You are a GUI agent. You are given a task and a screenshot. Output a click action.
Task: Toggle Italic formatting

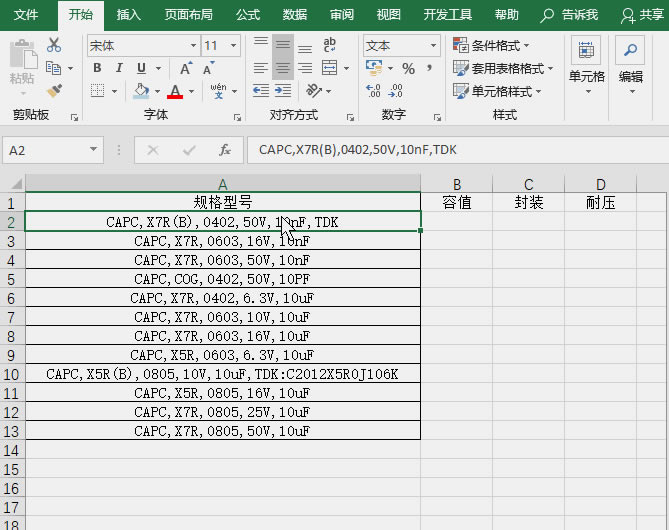coord(119,68)
